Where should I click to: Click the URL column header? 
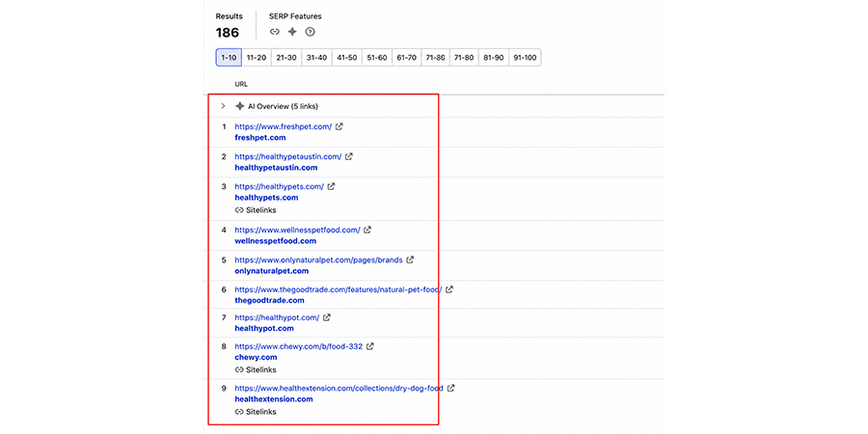(x=241, y=84)
